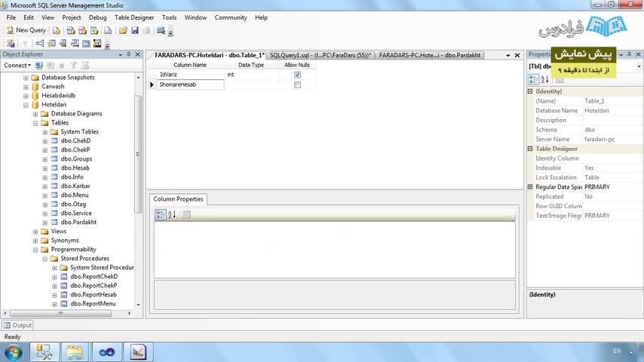Open the File menu

pos(11,17)
